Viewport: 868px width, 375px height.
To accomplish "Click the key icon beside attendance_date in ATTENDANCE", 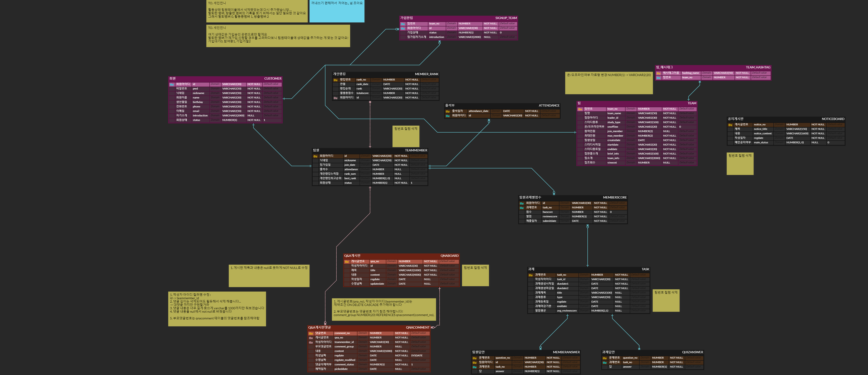I will (x=448, y=111).
